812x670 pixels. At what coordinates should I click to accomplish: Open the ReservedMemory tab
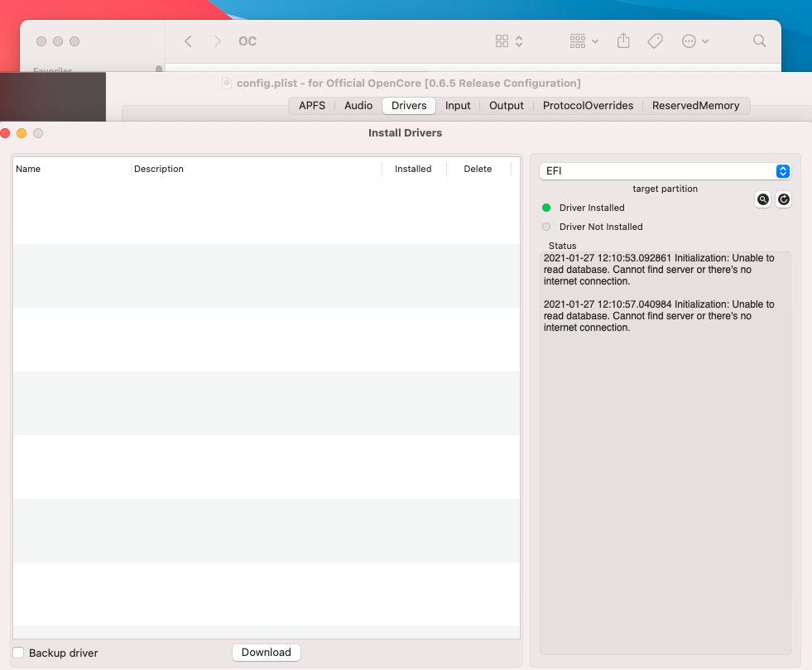[x=695, y=106]
